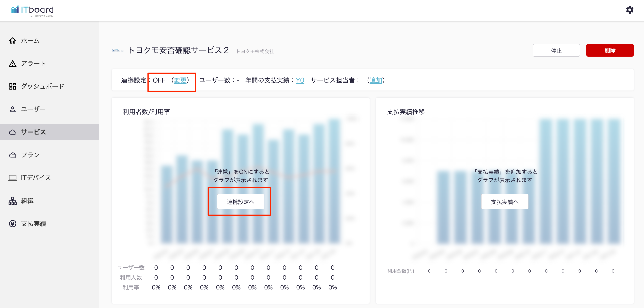Screen dimensions: 644x308
Task: Select the ITデバイス menu entry
Action: coord(36,178)
